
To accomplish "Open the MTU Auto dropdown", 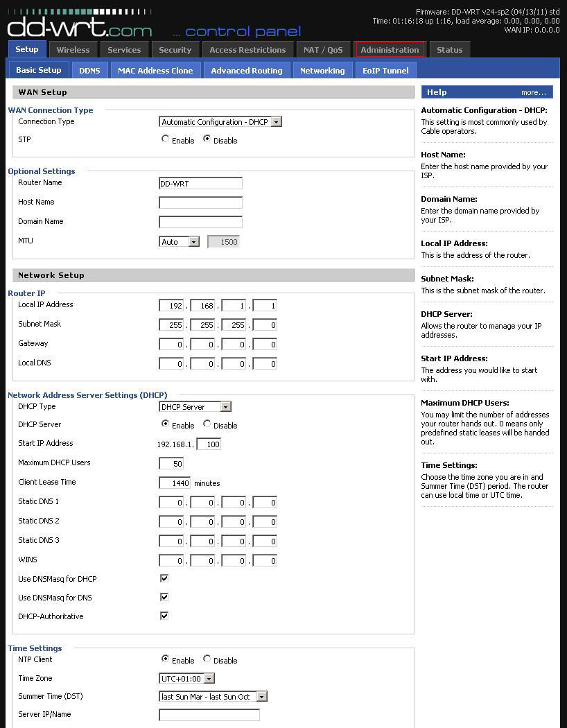I will (x=179, y=242).
